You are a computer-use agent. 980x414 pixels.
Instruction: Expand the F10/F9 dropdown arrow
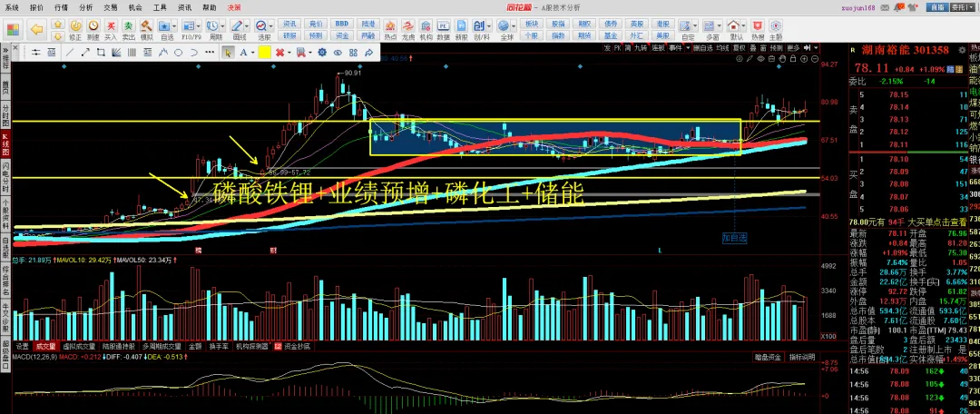coord(200,26)
